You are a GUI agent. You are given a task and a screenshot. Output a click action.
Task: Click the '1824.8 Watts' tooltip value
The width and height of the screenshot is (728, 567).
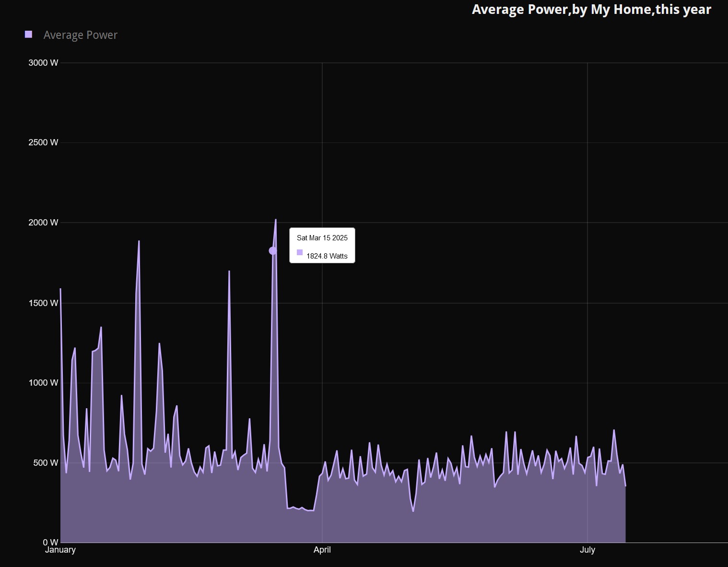pyautogui.click(x=327, y=256)
